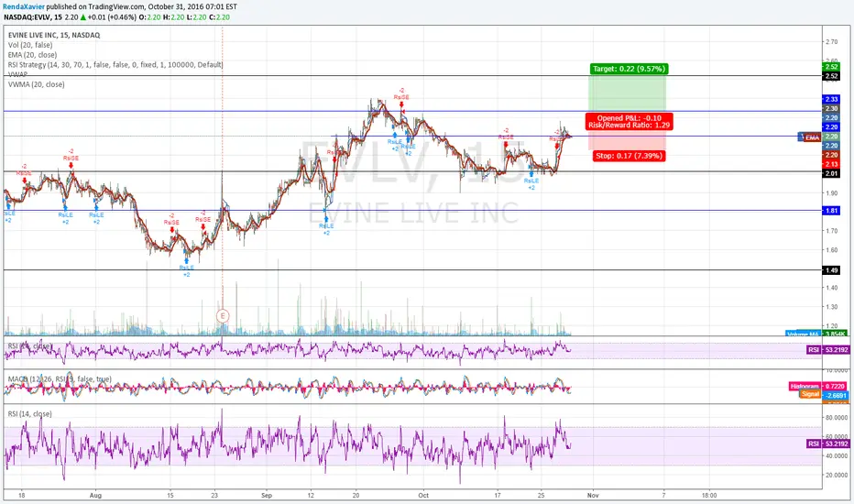Select the MACD (12, 26, RSI, 9) pane legend
The image size is (854, 504).
60,378
